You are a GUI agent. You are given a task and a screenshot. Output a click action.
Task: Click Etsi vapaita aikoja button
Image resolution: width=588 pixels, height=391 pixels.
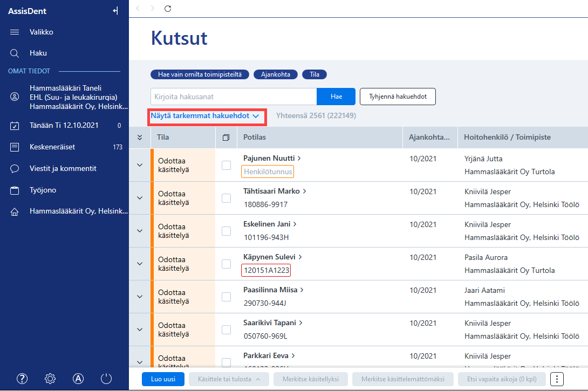502,379
